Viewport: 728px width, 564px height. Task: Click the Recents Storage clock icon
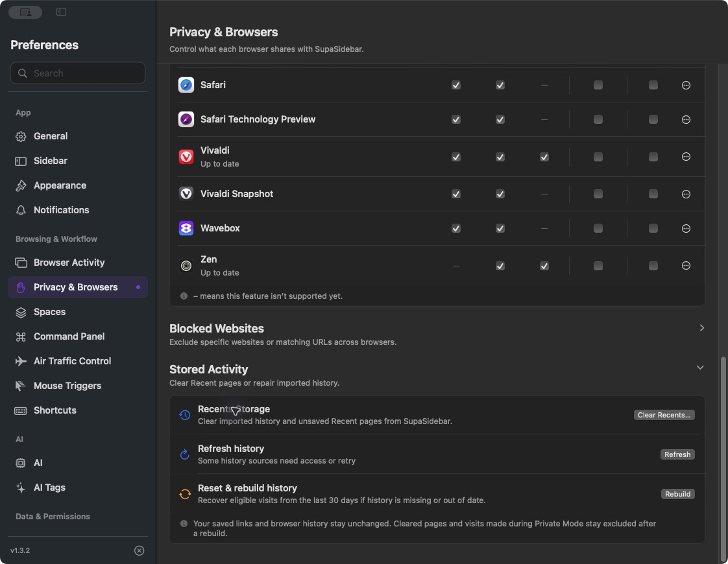(x=185, y=415)
